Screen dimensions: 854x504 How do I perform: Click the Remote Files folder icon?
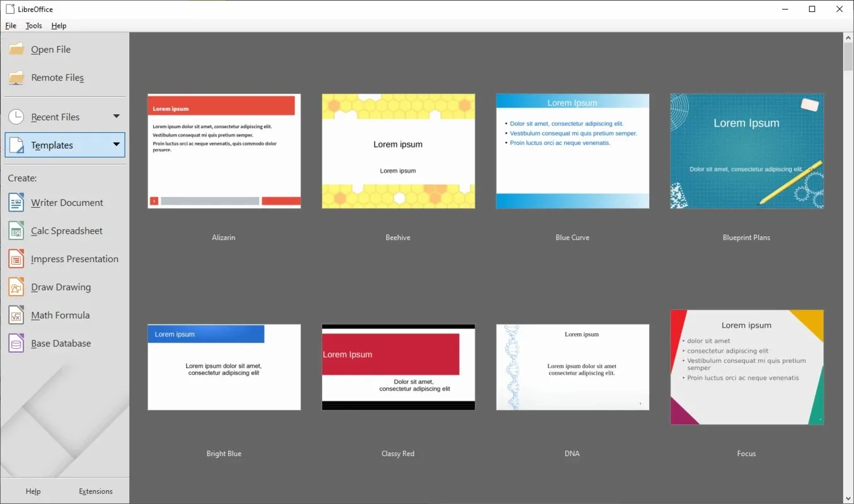pyautogui.click(x=16, y=77)
